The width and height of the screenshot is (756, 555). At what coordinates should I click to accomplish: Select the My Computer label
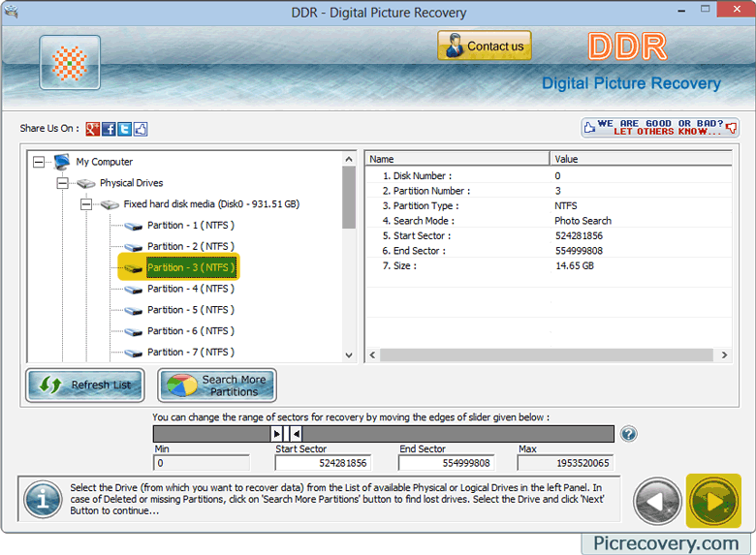tap(104, 162)
